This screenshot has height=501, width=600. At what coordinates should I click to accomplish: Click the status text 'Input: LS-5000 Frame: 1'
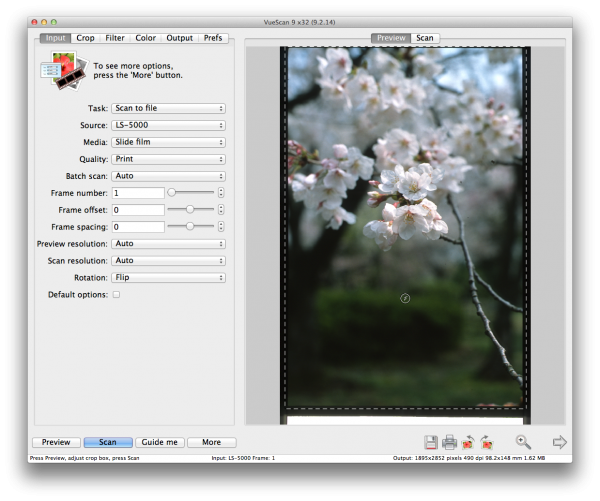tap(243, 458)
